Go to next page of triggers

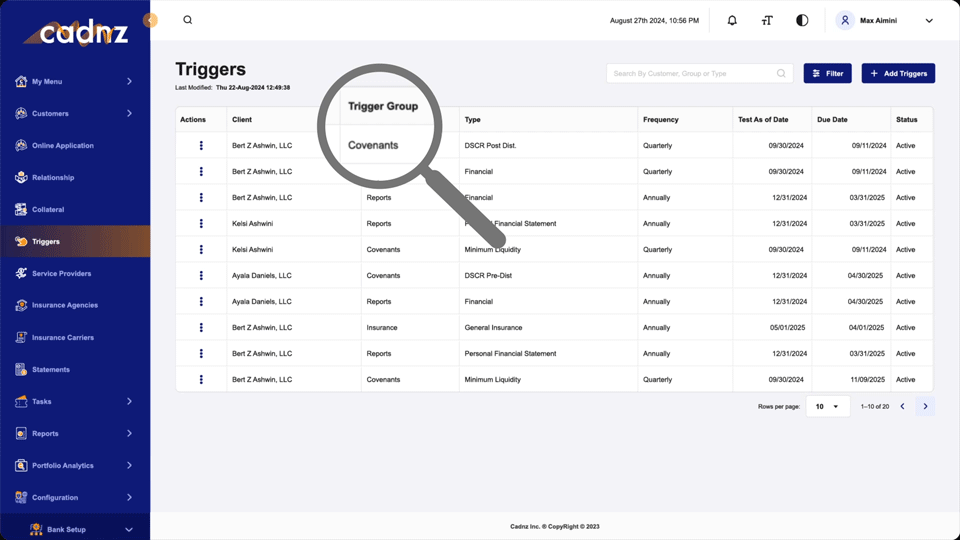point(925,407)
